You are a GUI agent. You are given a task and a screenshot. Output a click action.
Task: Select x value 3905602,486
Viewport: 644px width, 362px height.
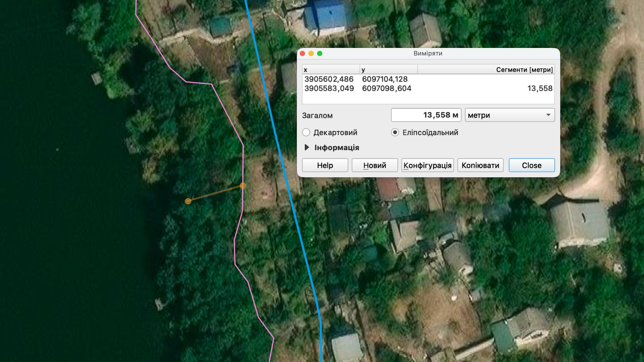coord(329,79)
